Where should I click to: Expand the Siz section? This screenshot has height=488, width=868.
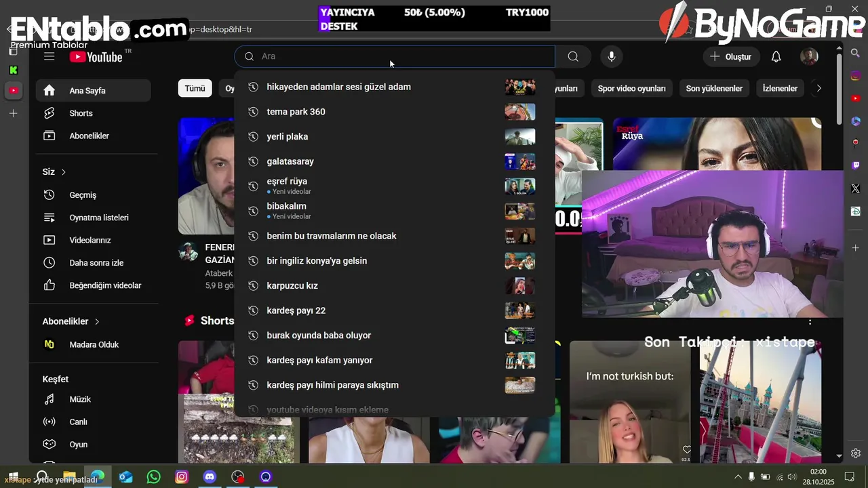pyautogui.click(x=54, y=172)
